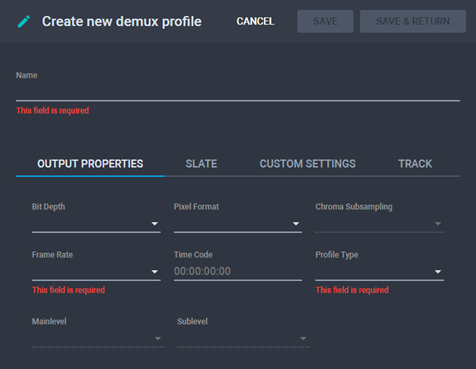Click the Pixel Format dropdown arrow
This screenshot has width=476, height=369.
click(x=296, y=224)
